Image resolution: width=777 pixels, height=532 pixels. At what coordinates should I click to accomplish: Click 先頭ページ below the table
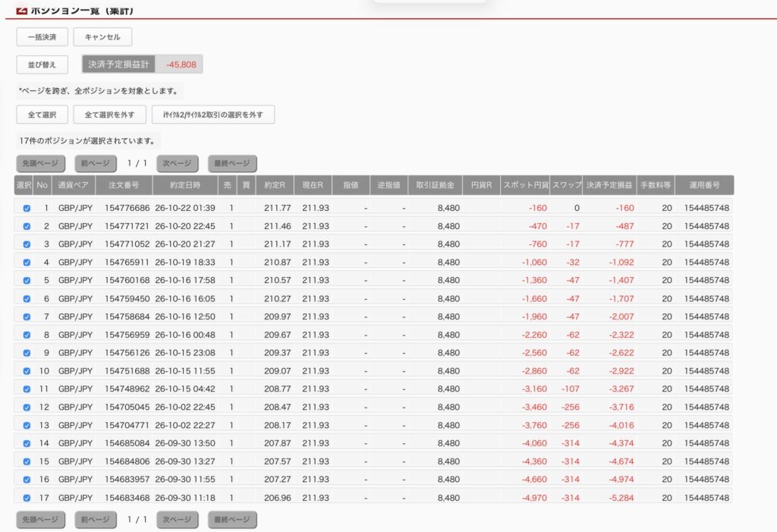[41, 520]
